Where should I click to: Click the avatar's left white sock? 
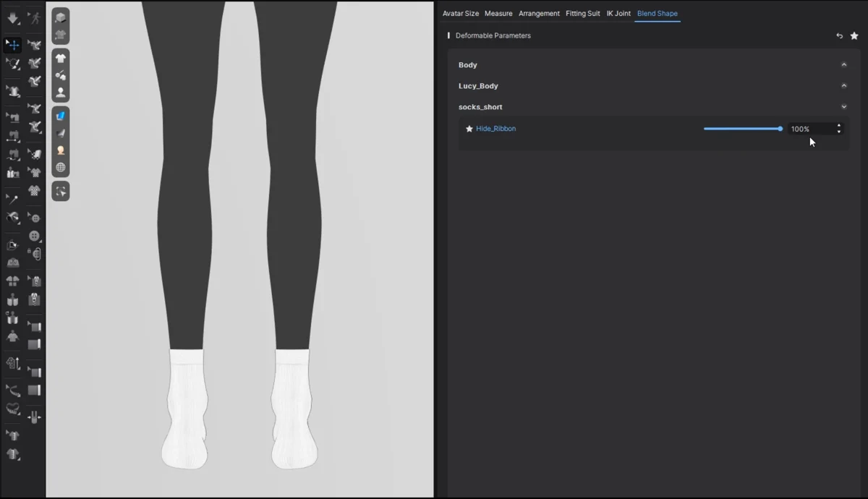pyautogui.click(x=294, y=409)
